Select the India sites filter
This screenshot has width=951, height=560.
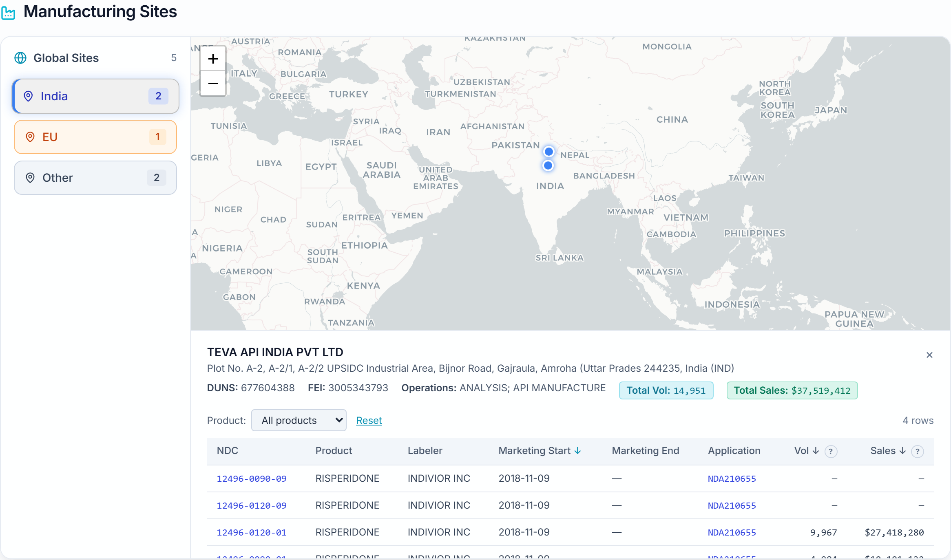pos(96,96)
